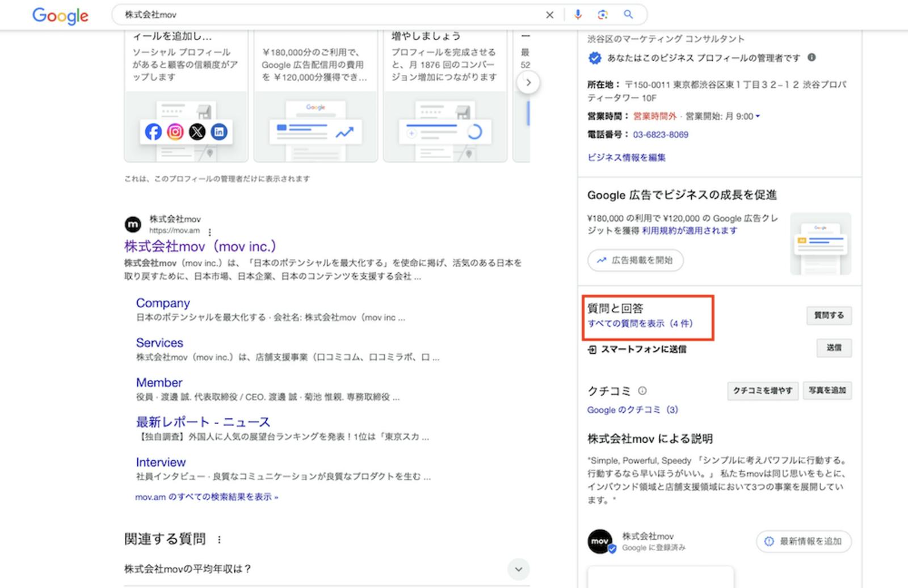Click the mov profile avatar in the knowledge panel
This screenshot has width=908, height=588.
[x=600, y=542]
